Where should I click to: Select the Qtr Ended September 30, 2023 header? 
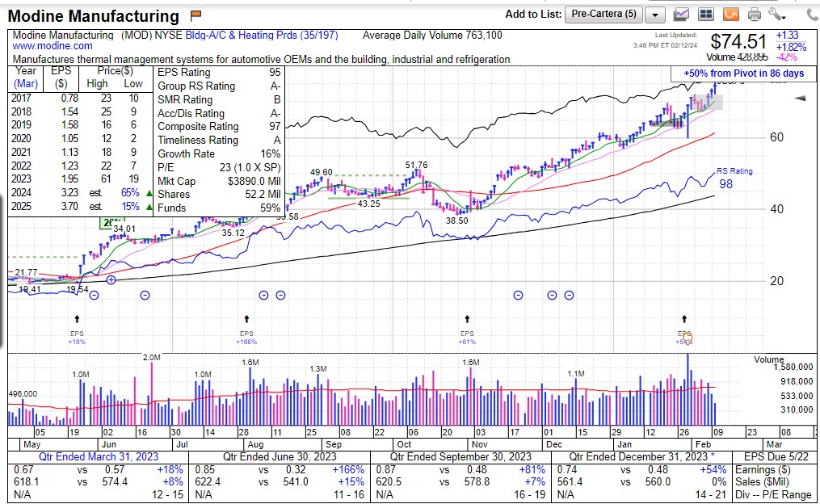[x=460, y=456]
